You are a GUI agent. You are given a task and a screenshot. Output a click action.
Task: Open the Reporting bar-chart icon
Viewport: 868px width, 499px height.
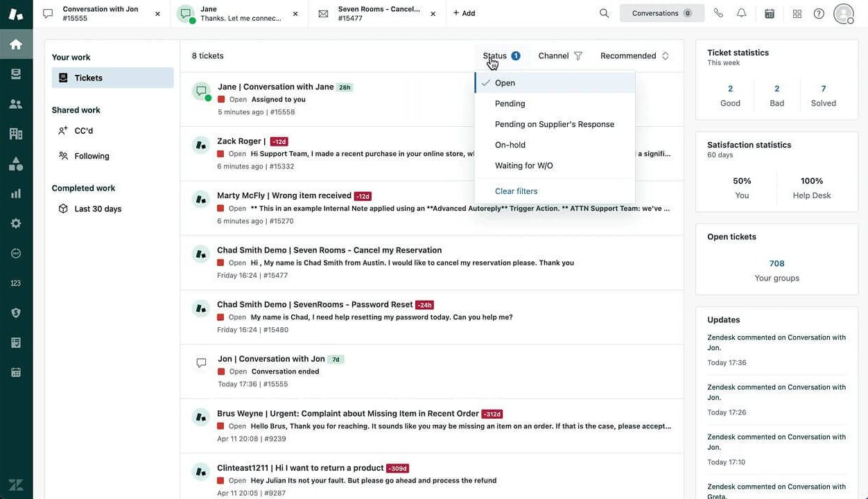point(15,193)
